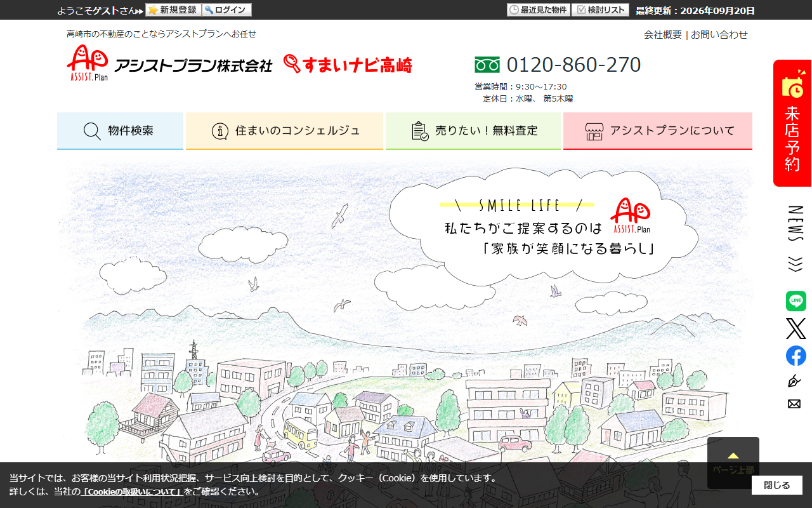The image size is (812, 508).
Task: Open 最近見た物件 list
Action: tap(539, 10)
